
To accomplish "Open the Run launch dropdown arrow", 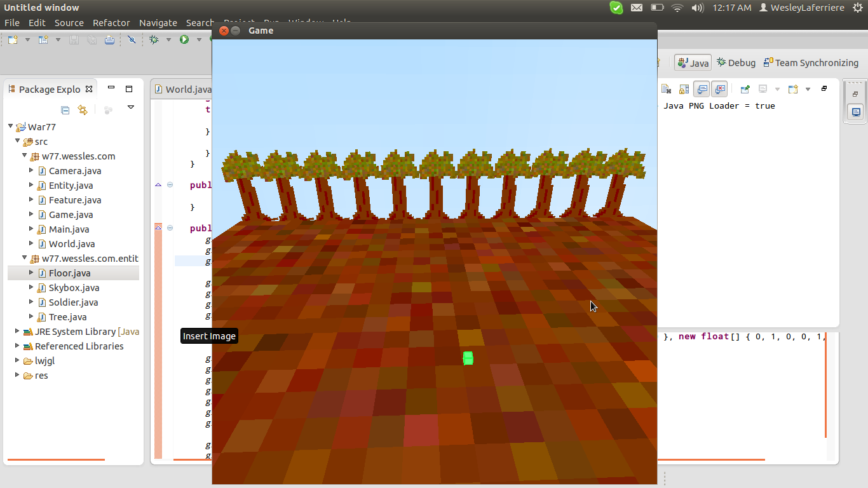I will (x=199, y=39).
